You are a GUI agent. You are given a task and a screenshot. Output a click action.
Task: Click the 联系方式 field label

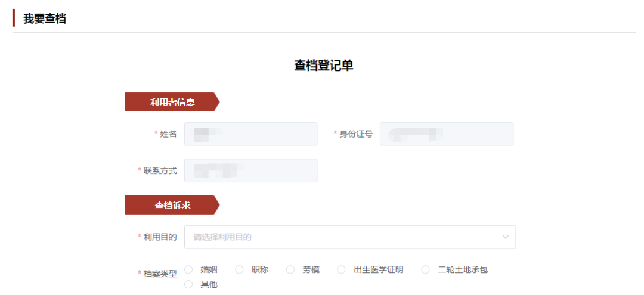(x=160, y=171)
